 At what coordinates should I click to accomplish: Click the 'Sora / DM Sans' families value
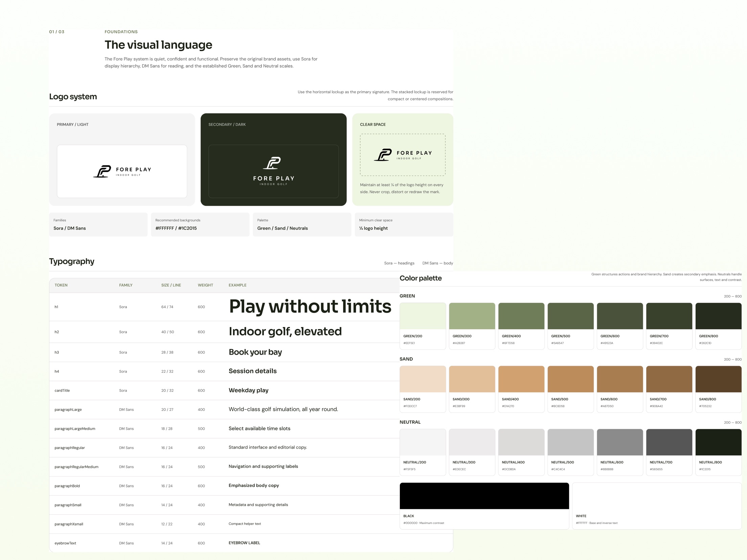coord(70,228)
